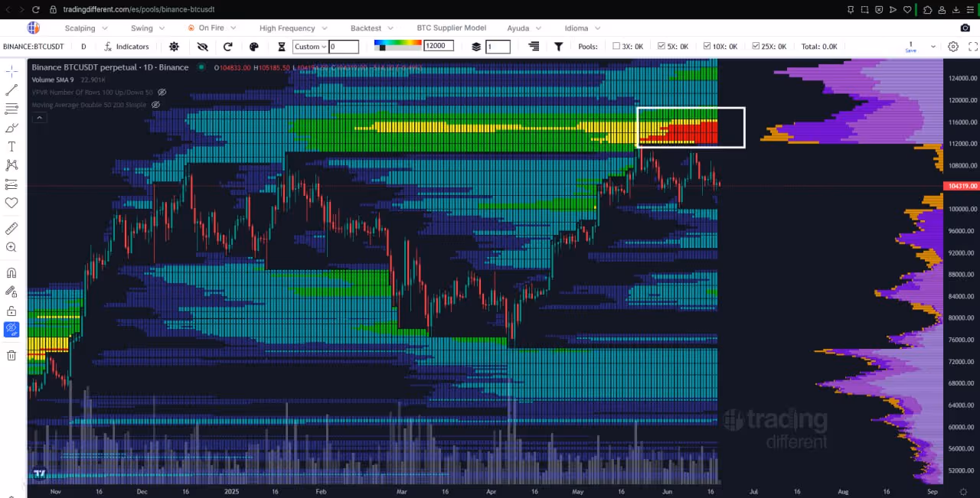Open the Idioma language dropdown

click(x=582, y=28)
